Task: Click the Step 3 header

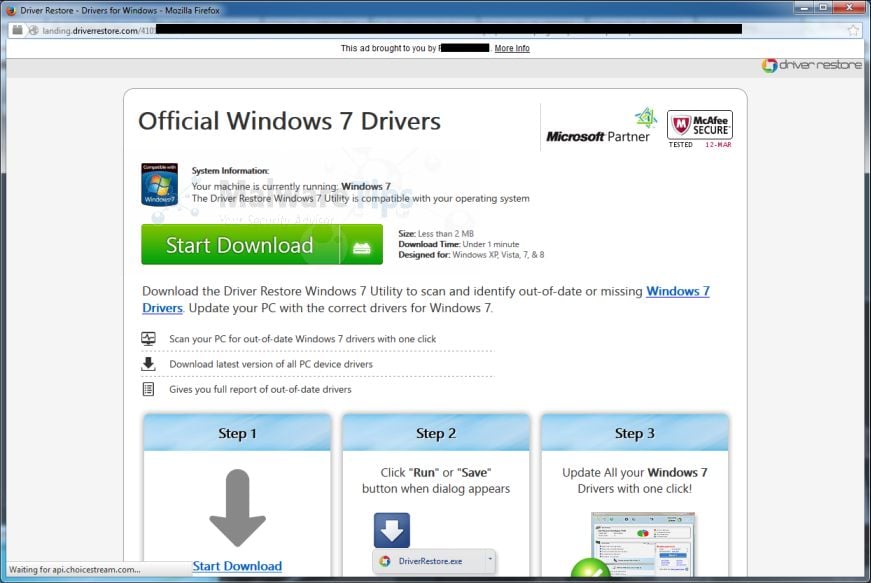Action: point(634,433)
